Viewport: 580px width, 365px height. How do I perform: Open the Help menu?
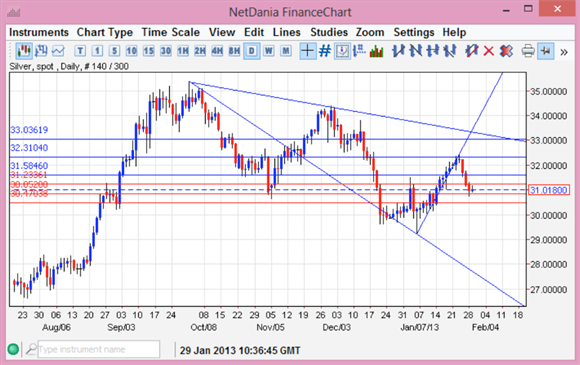pyautogui.click(x=454, y=32)
